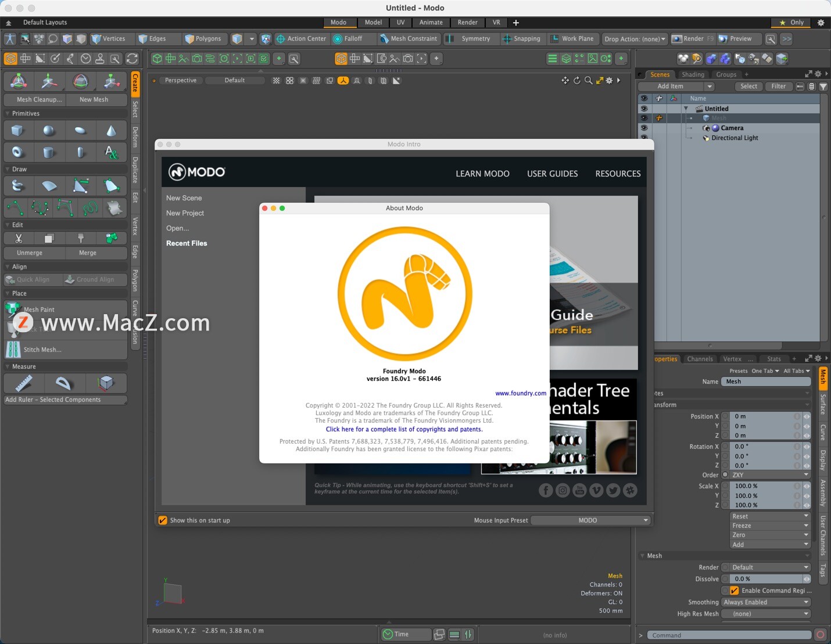Open the layout settings gear icon

[821, 23]
